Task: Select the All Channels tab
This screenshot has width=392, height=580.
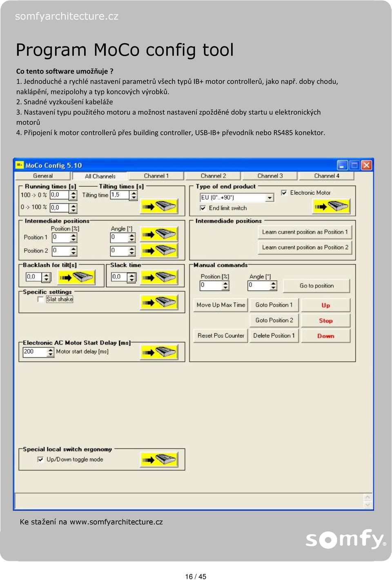Action: click(x=100, y=176)
